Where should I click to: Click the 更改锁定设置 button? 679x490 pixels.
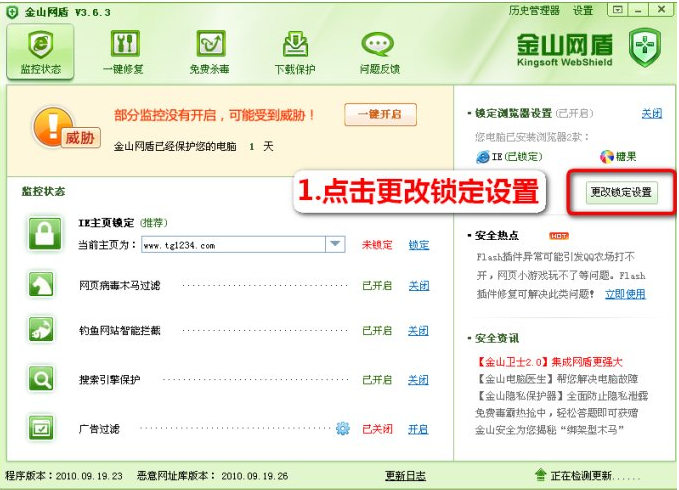click(x=621, y=192)
